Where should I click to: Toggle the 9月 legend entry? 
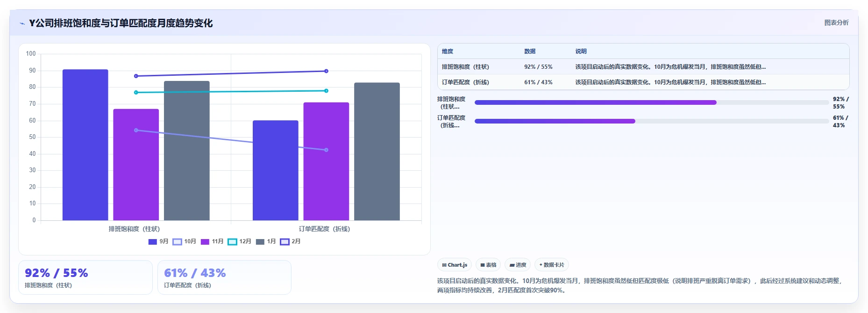tap(158, 241)
